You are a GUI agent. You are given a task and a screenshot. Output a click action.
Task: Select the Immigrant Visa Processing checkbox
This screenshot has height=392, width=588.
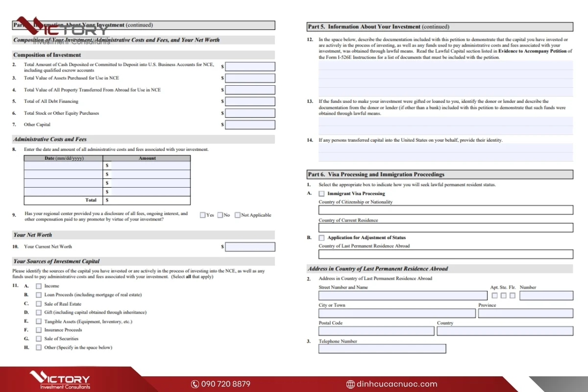click(x=321, y=194)
